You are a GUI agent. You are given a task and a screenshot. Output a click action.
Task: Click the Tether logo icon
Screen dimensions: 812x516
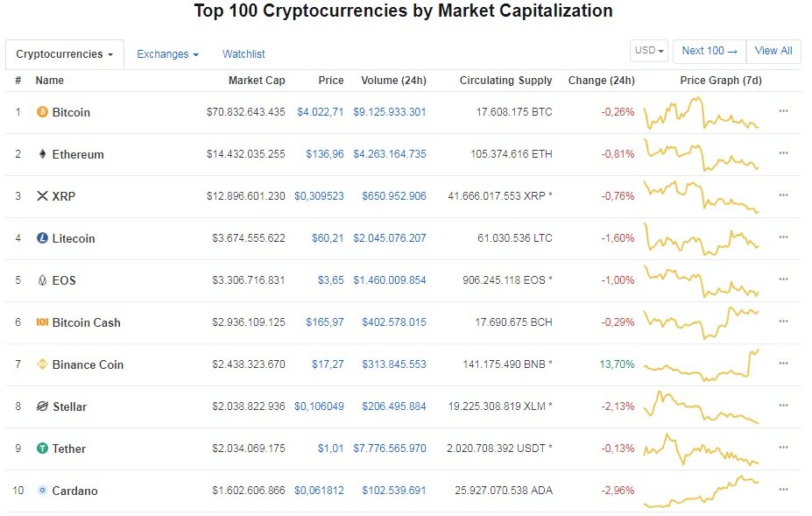(42, 449)
